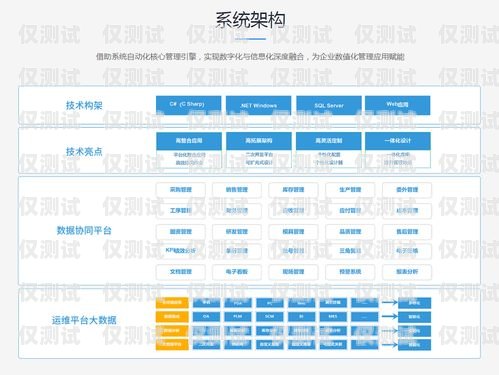Open the 报表分析 module
The height and width of the screenshot is (375, 499).
click(407, 272)
